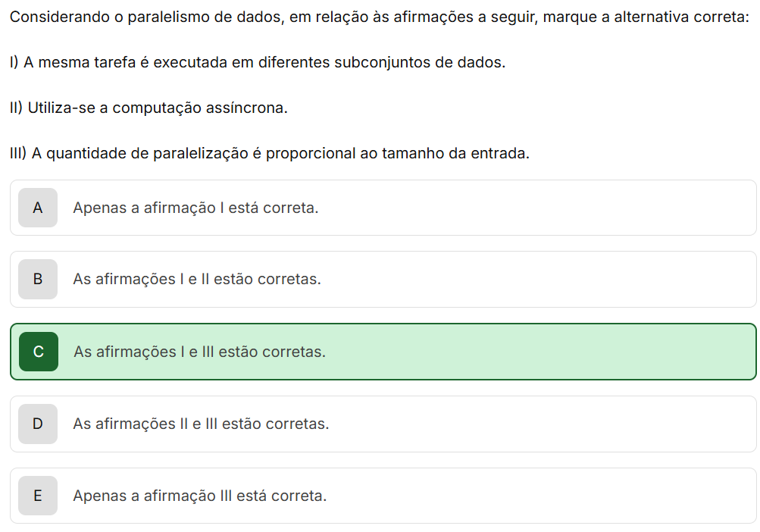Choose the letter D answer badge
This screenshot has height=532, width=760.
[38, 424]
